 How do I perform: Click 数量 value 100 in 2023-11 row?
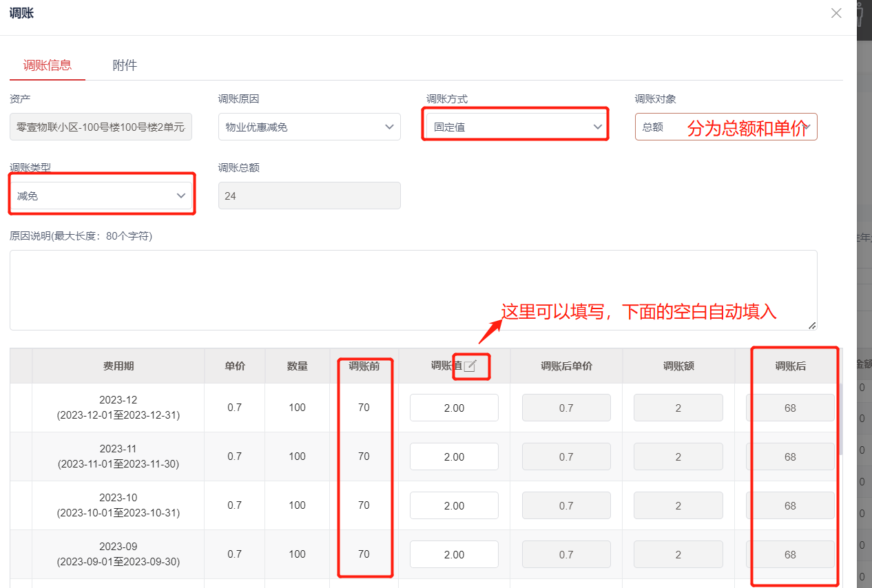click(298, 456)
